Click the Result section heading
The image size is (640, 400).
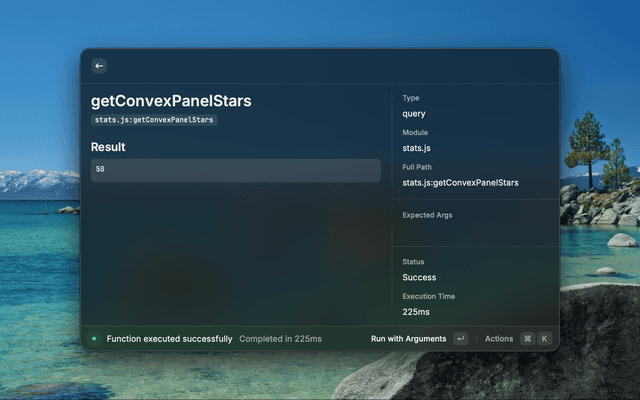click(x=108, y=147)
